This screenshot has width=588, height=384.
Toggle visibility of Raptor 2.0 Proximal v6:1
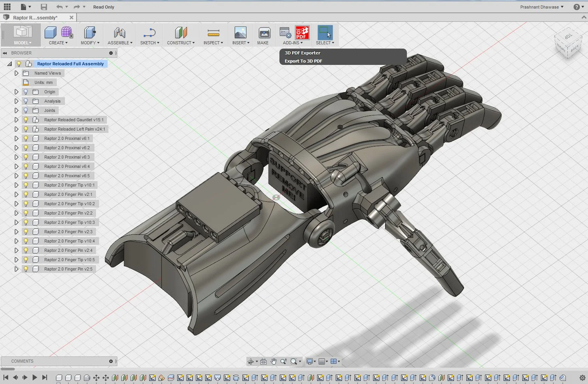tap(26, 138)
